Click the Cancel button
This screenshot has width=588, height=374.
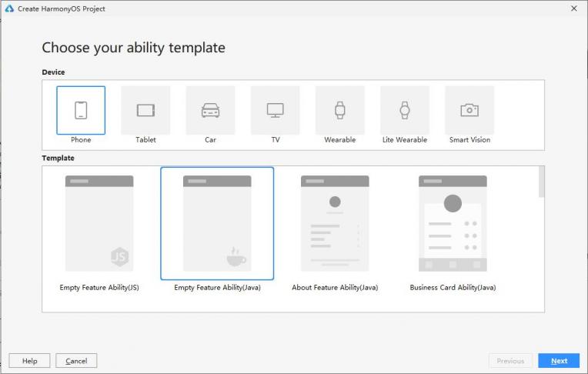[76, 360]
